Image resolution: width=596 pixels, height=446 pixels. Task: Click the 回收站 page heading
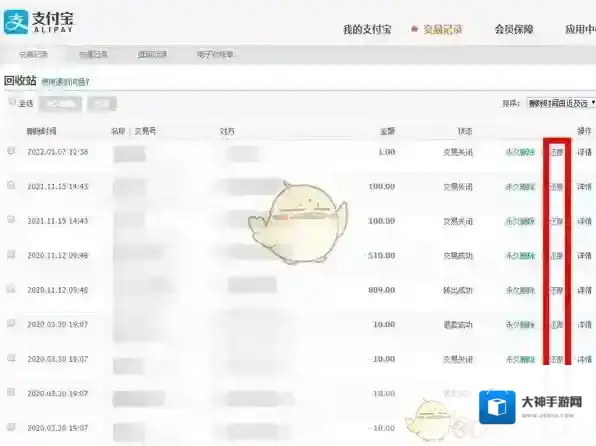(20, 81)
